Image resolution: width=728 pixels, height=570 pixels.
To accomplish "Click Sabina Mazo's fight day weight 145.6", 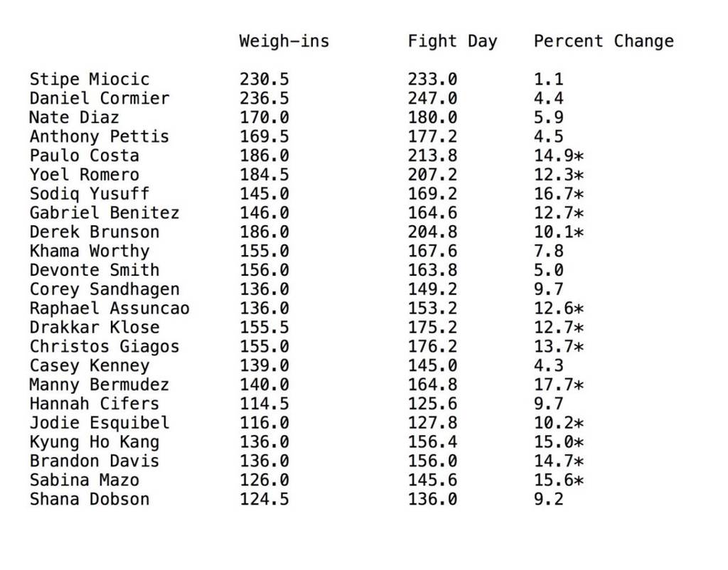I will (x=432, y=480).
